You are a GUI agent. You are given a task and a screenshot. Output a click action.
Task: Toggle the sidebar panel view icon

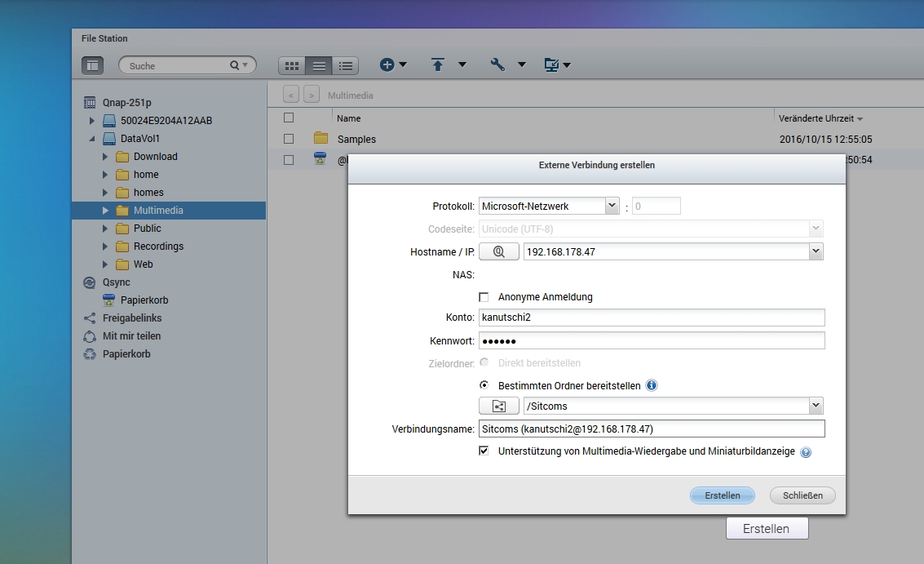[x=92, y=65]
